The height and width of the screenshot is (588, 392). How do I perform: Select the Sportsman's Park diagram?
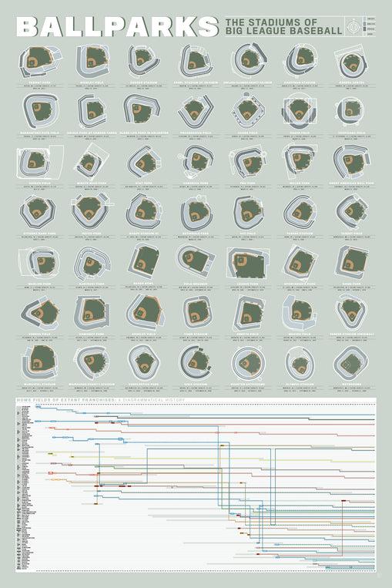(300, 262)
